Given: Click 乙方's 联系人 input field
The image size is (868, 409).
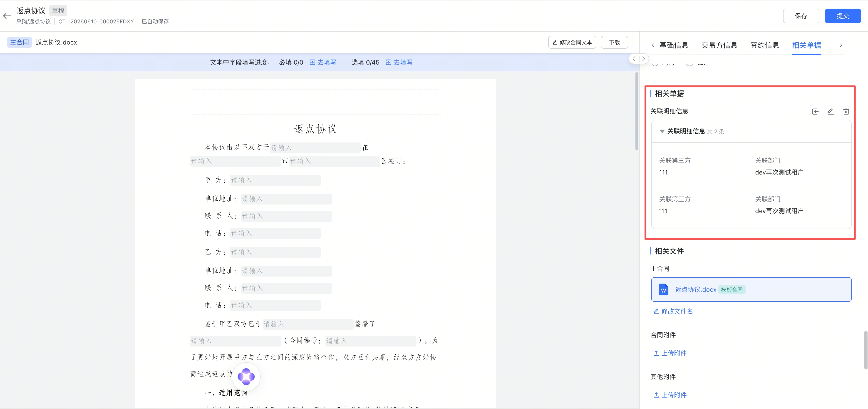Looking at the screenshot, I should (286, 288).
